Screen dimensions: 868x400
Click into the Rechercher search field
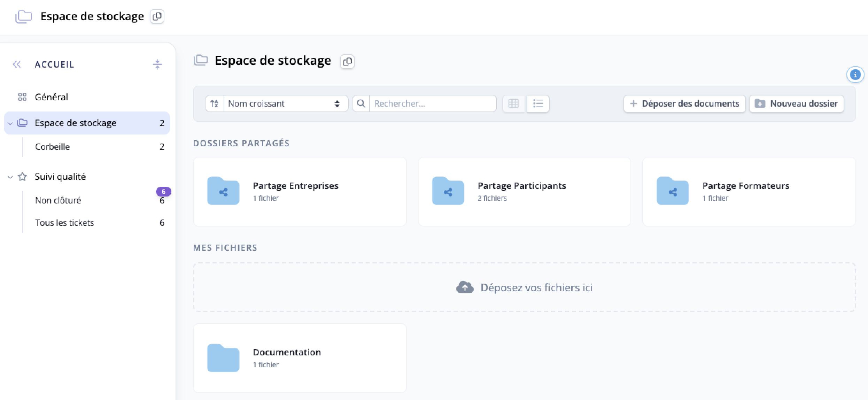(433, 103)
